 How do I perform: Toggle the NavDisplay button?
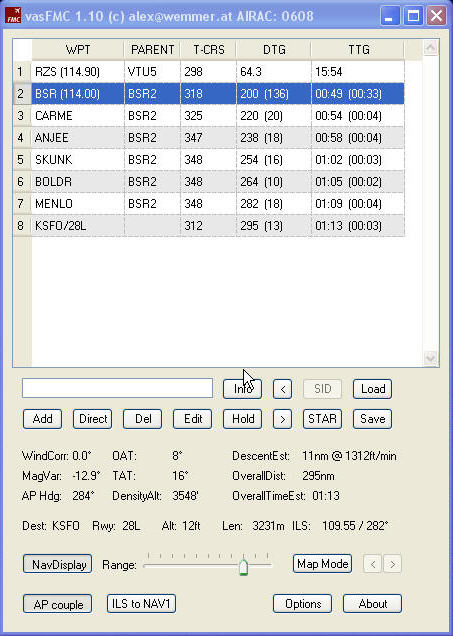point(58,564)
